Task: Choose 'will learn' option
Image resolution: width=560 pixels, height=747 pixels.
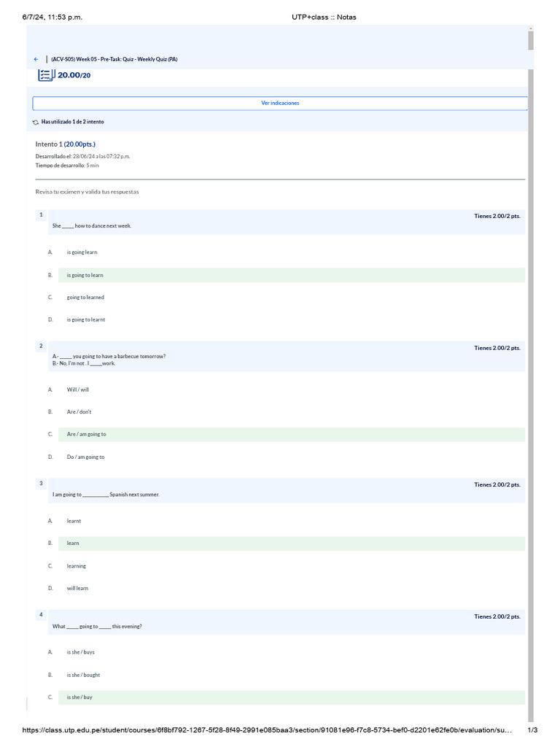Action: pyautogui.click(x=77, y=588)
